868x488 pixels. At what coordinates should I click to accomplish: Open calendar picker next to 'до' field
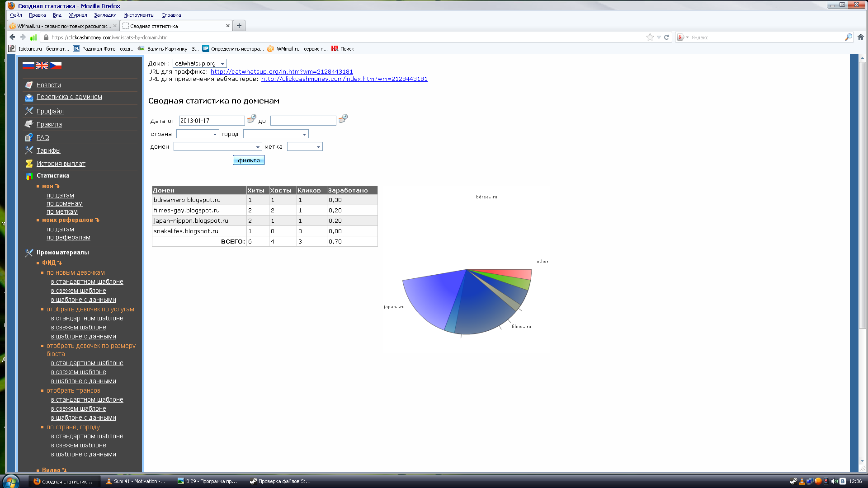tap(343, 119)
